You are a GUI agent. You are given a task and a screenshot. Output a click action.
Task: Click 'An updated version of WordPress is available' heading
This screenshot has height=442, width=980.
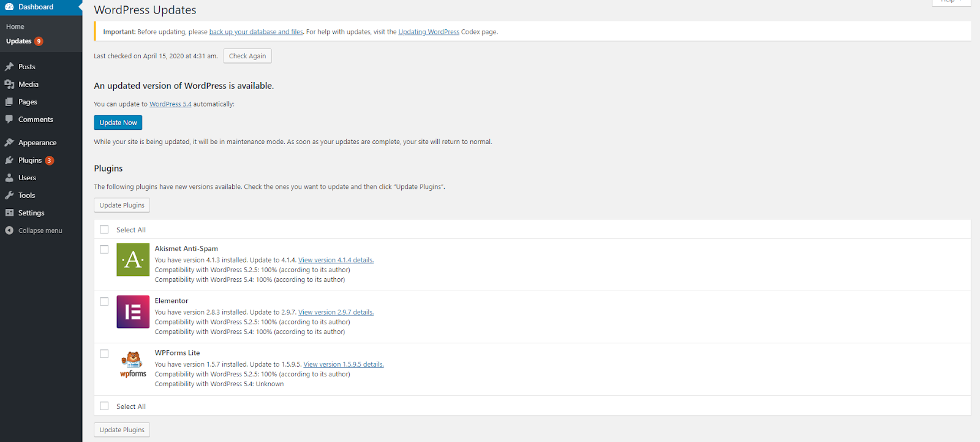184,86
